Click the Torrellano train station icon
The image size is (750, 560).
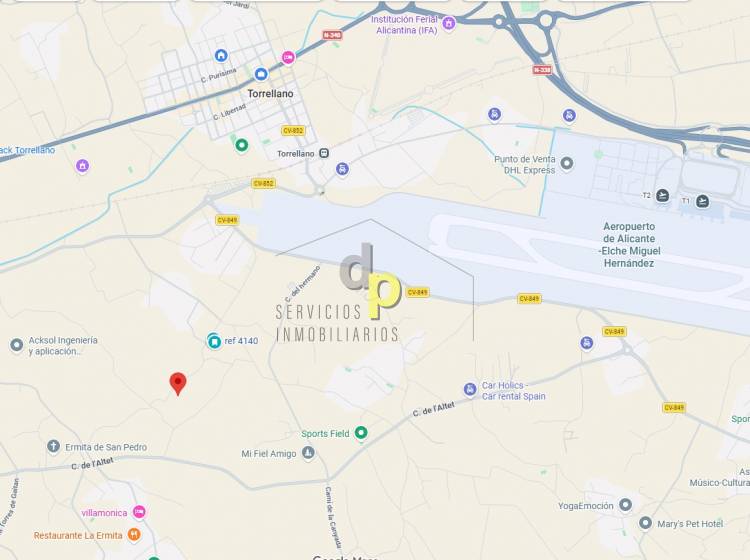[324, 154]
